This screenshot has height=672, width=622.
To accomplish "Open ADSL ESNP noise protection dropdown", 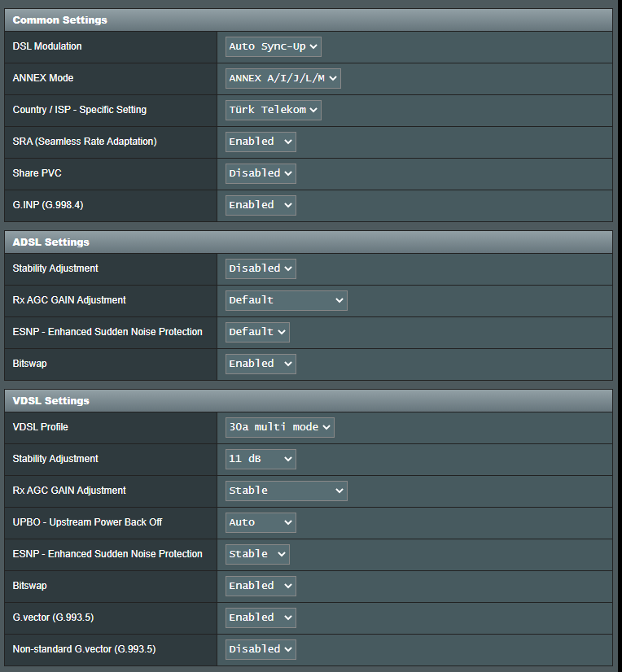I will 257,332.
